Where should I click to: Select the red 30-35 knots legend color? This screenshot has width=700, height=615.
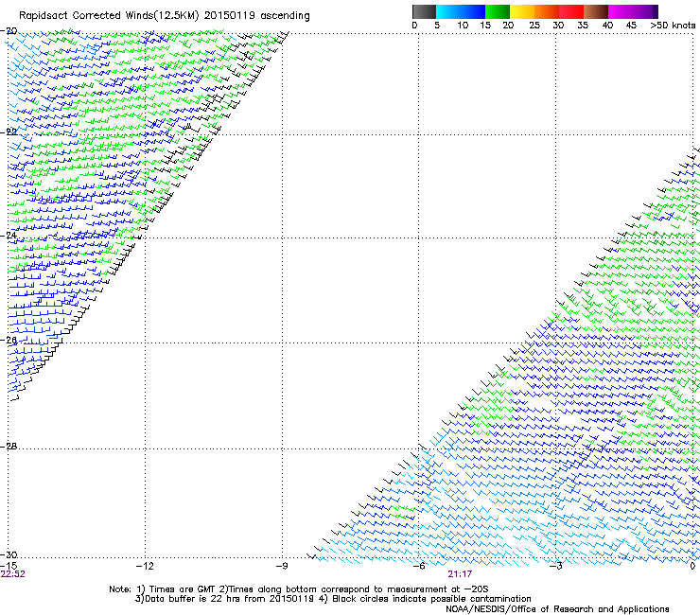coord(571,11)
